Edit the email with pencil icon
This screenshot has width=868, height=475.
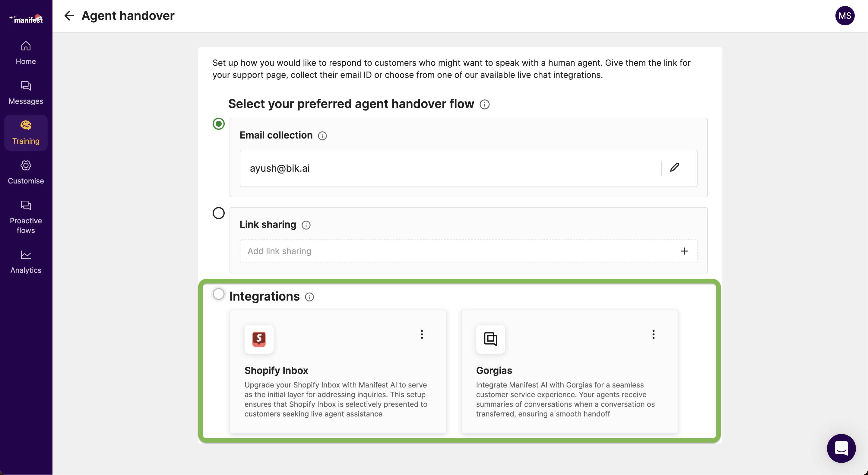click(675, 167)
